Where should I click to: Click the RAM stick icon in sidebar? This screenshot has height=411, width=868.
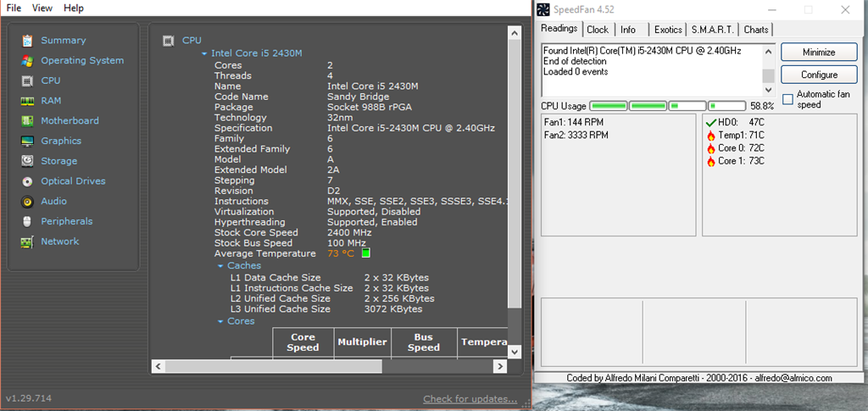(27, 101)
